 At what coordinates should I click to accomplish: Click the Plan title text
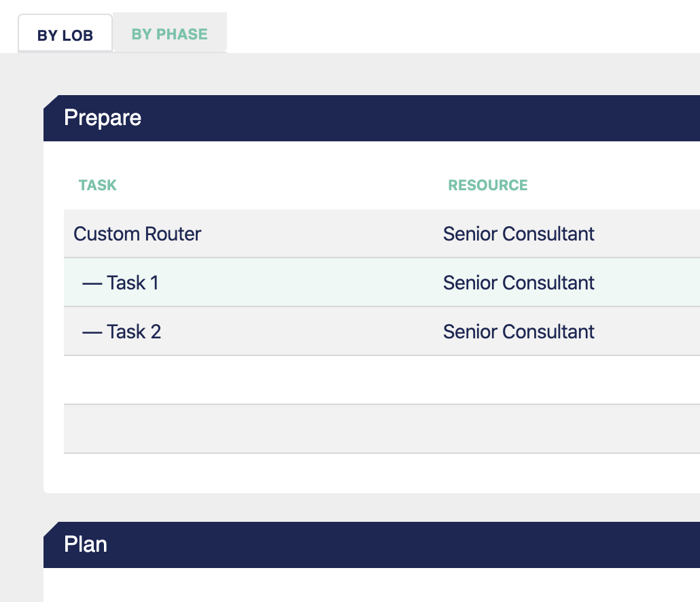click(x=86, y=544)
